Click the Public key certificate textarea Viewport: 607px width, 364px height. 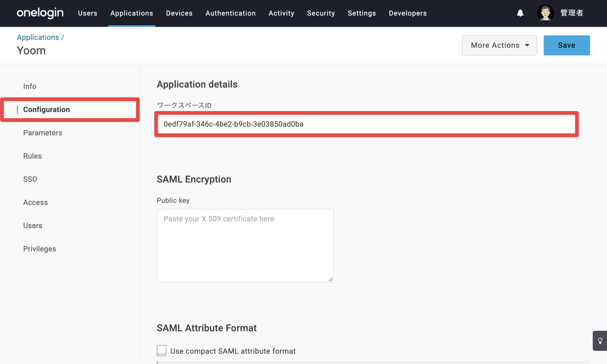(245, 246)
